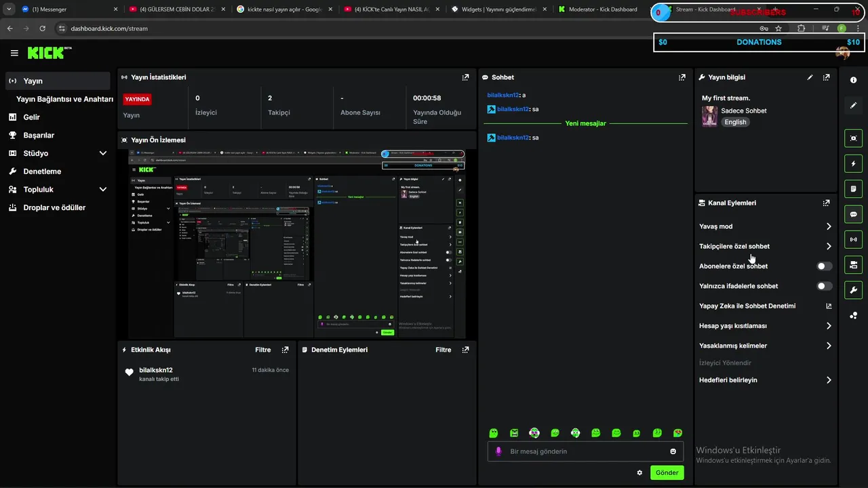Image resolution: width=868 pixels, height=488 pixels.
Task: Click the stream preview thumbnail
Action: [x=298, y=244]
